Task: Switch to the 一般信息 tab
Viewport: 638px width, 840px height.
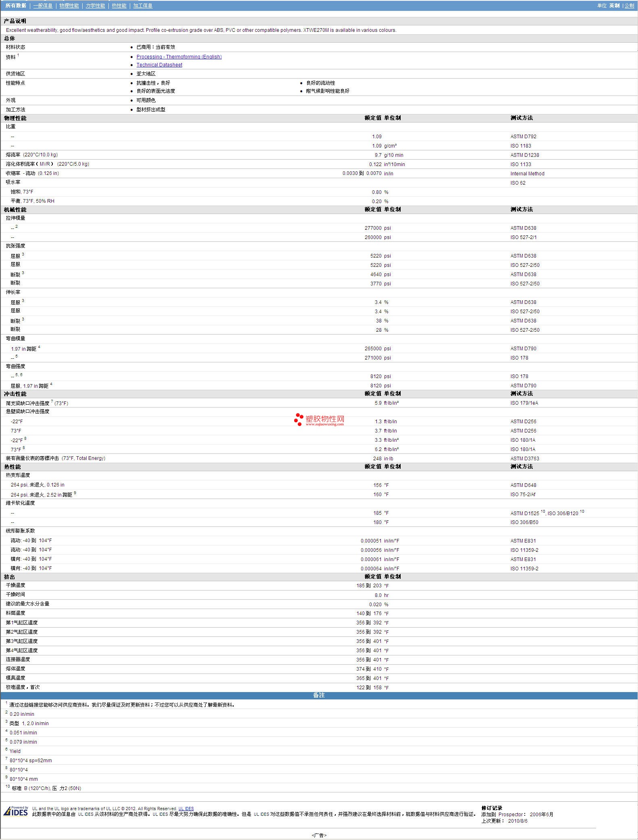Action: coord(43,6)
